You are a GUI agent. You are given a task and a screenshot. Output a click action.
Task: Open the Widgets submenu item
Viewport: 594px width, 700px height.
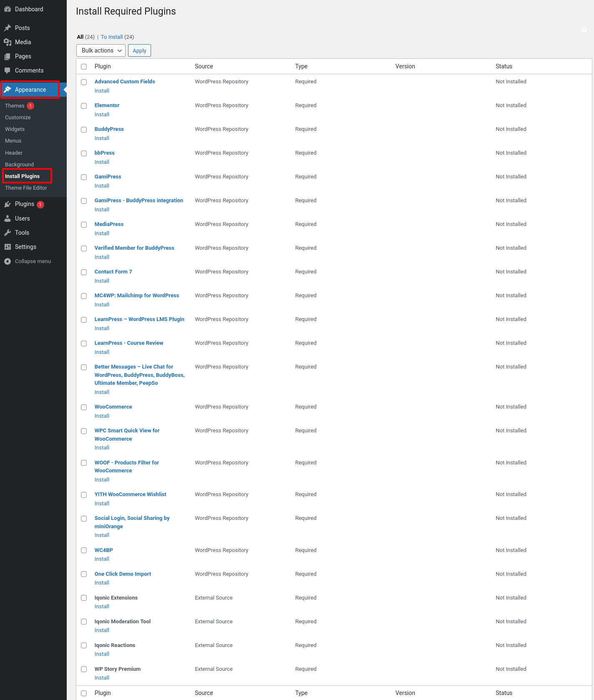15,129
